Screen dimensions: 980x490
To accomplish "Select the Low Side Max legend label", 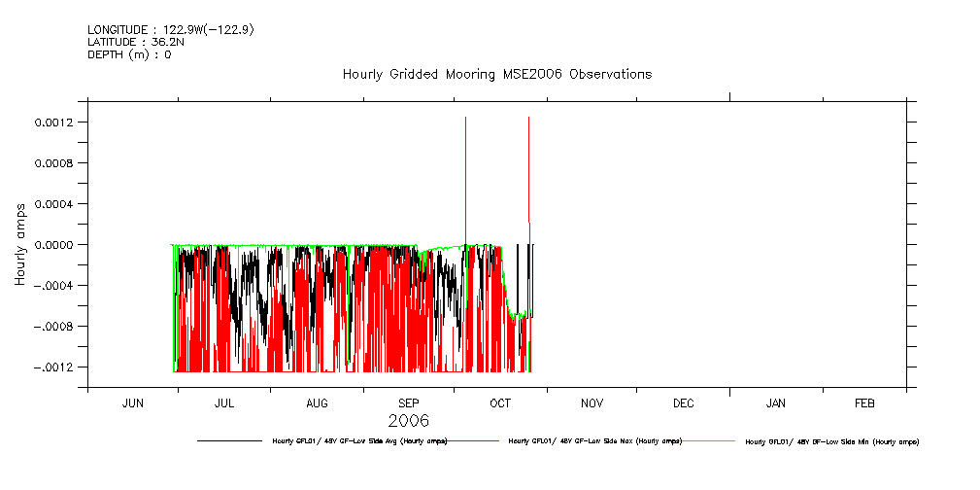I will pyautogui.click(x=595, y=441).
